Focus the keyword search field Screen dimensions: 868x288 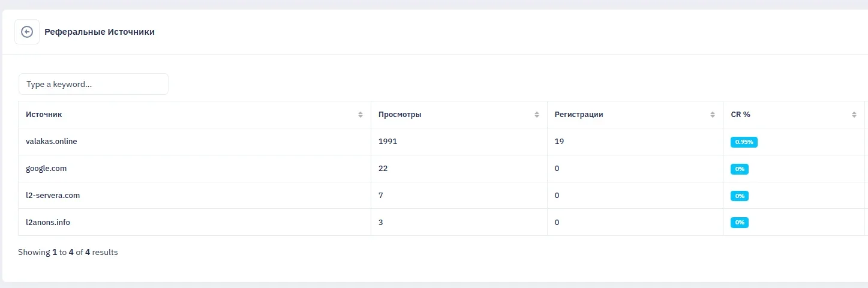[94, 85]
